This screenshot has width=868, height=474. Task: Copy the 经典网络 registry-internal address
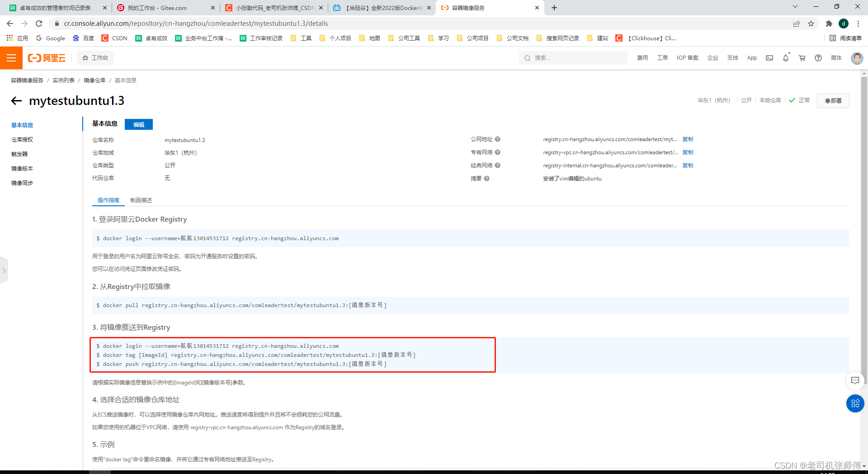click(688, 166)
